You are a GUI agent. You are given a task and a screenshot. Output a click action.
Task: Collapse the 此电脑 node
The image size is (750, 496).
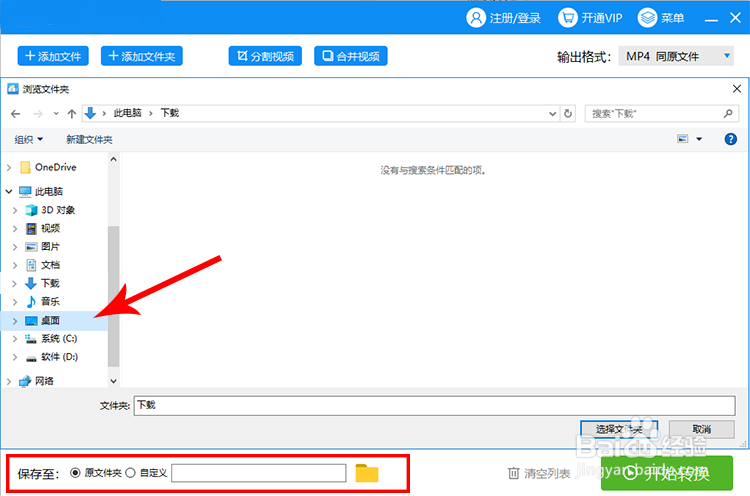(9, 191)
